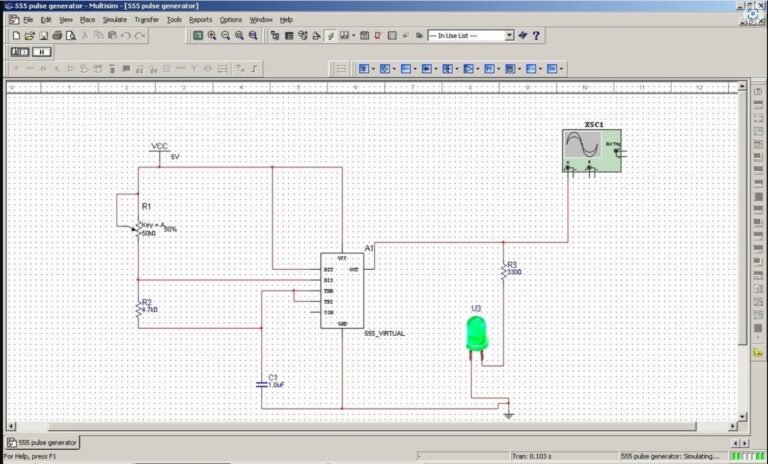The width and height of the screenshot is (768, 464).
Task: Open the Transfer menu
Action: click(x=146, y=20)
